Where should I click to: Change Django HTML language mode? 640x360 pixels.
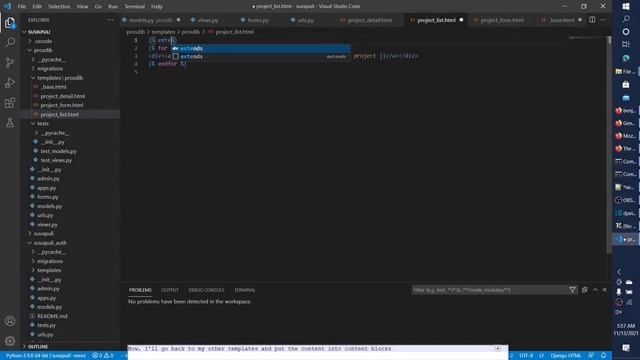566,356
